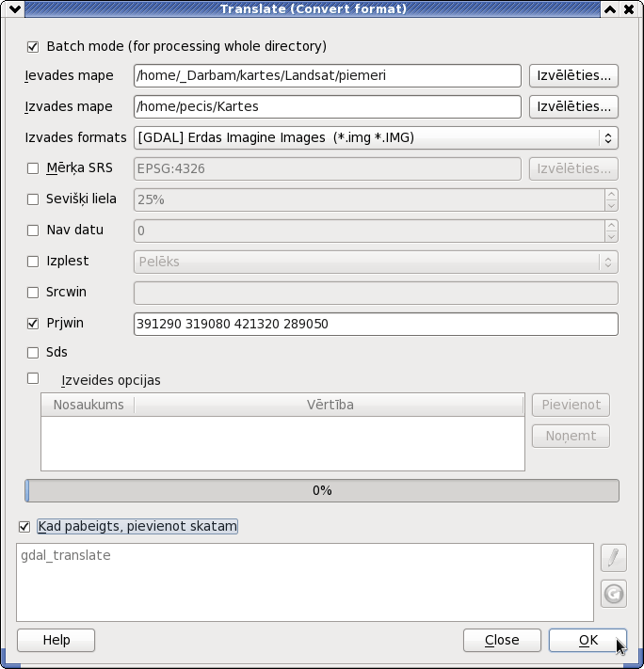Open the window menu arrow in title bar
644x669 pixels.
tap(14, 8)
